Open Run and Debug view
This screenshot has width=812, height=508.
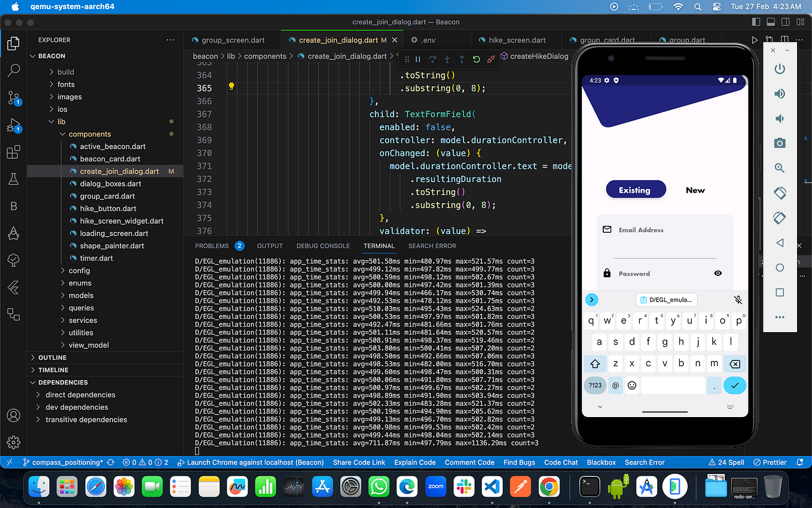(13, 126)
